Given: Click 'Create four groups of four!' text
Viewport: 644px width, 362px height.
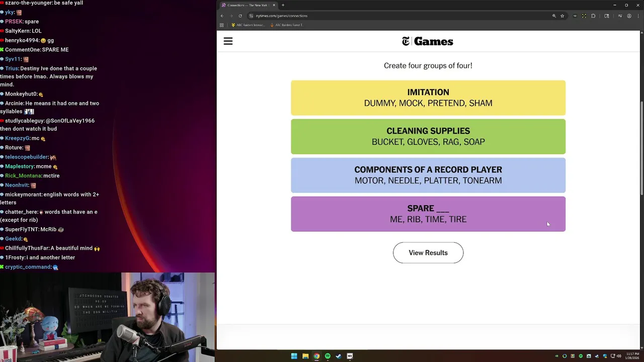Looking at the screenshot, I should 428,65.
